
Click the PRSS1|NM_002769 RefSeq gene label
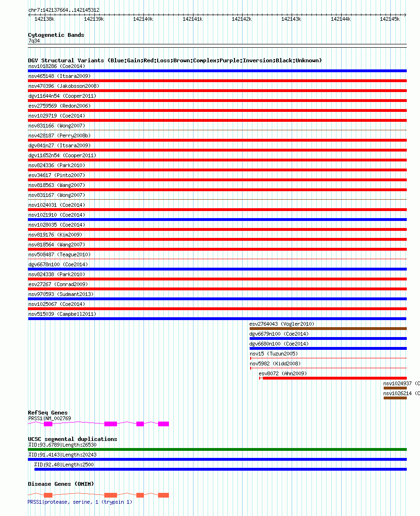point(50,418)
